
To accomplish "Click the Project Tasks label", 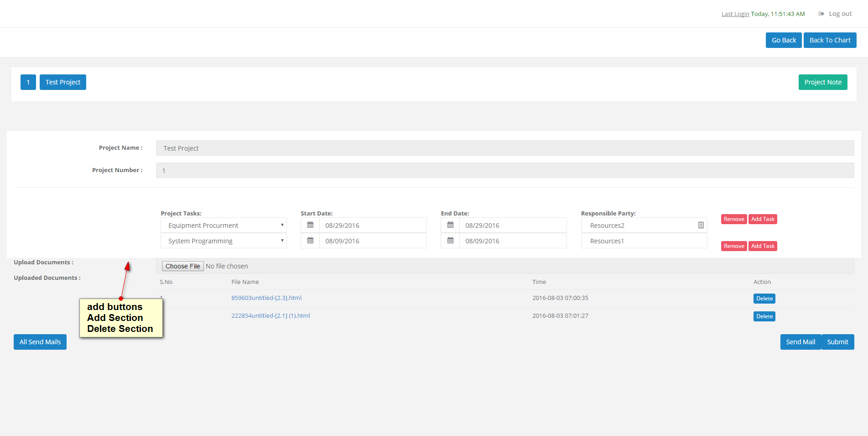I will pos(181,213).
